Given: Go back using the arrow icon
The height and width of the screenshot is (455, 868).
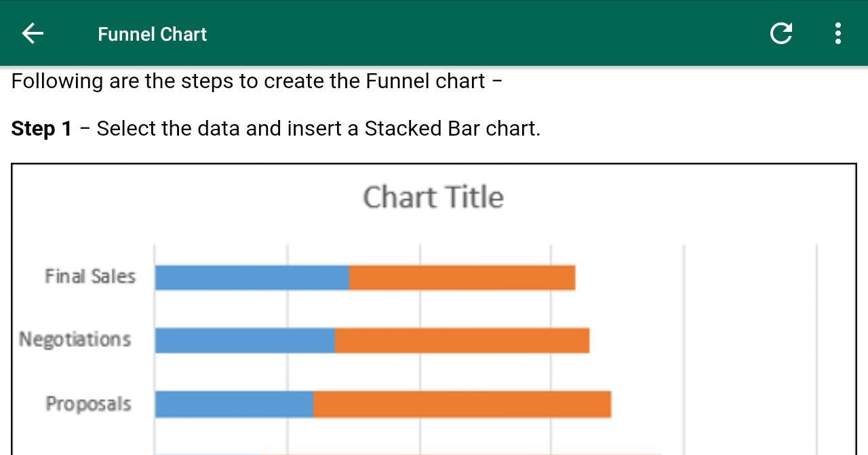Looking at the screenshot, I should point(33,33).
